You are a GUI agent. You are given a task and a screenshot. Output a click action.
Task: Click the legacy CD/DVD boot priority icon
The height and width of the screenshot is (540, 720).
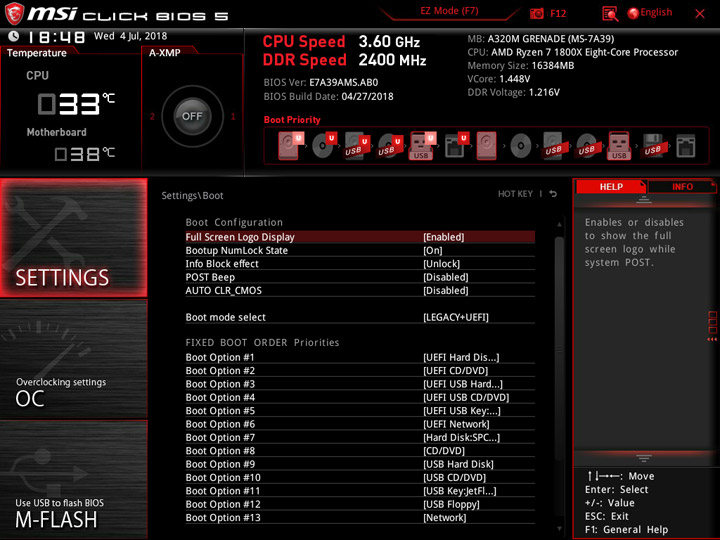tap(521, 146)
